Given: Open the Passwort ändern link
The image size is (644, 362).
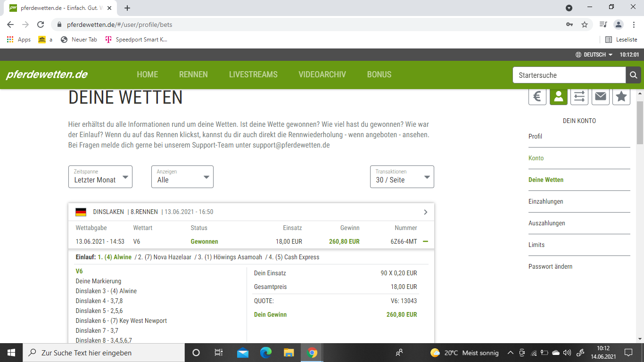Looking at the screenshot, I should [551, 266].
